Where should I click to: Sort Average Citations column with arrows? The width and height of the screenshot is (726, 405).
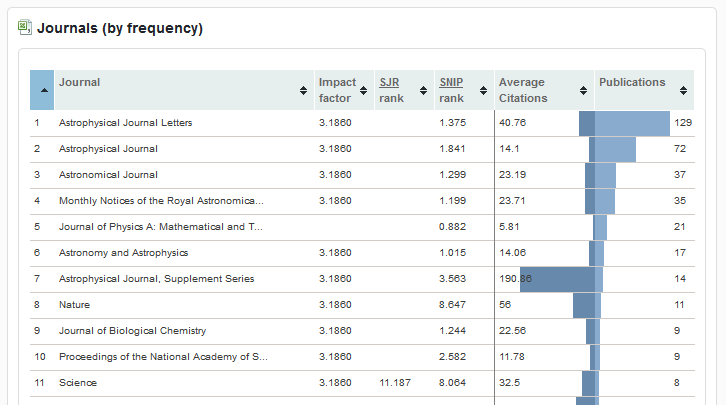click(583, 91)
